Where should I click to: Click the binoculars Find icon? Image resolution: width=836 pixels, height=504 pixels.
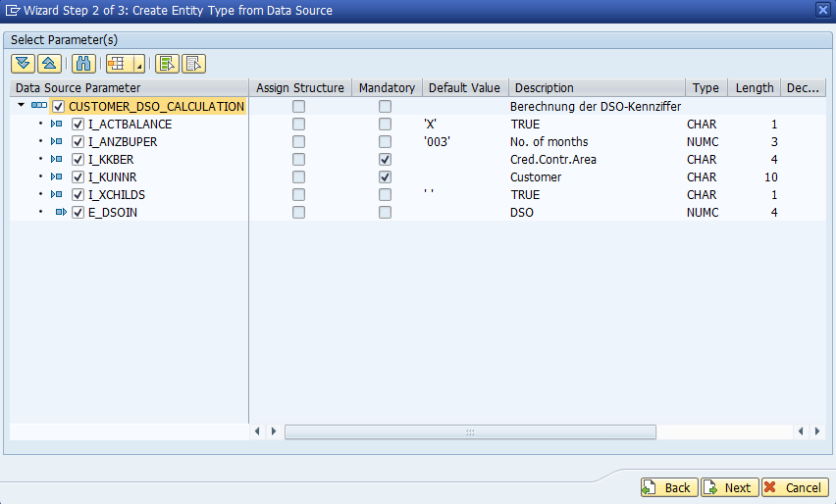pos(83,64)
